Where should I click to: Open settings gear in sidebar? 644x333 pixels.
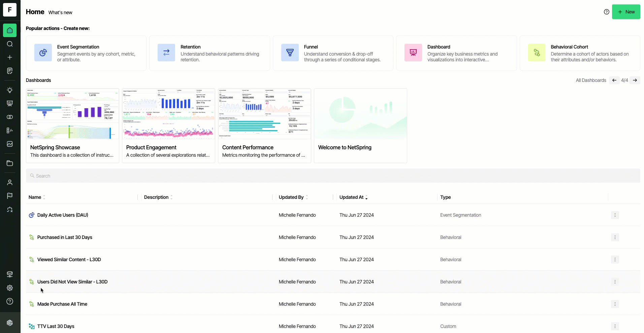point(10,288)
